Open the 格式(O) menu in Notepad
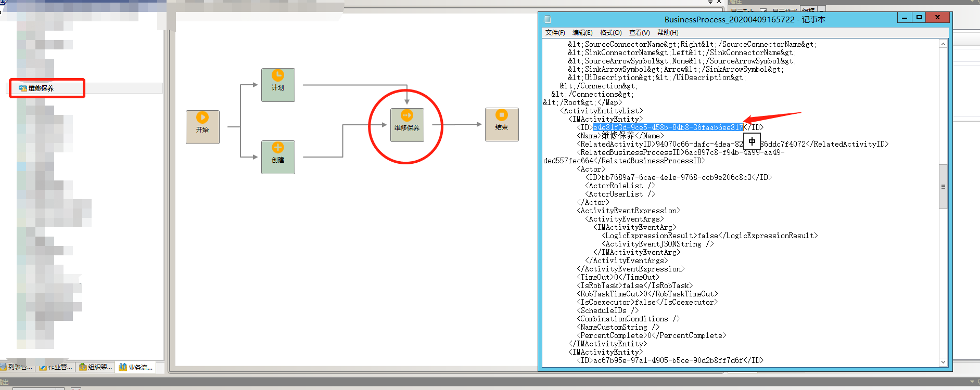This screenshot has width=980, height=390. (610, 33)
